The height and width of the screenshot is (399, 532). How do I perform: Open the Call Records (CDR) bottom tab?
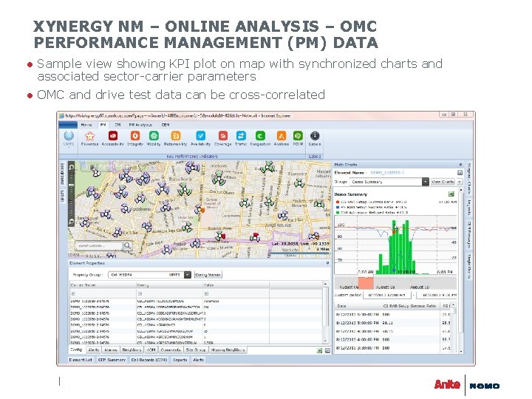pyautogui.click(x=149, y=360)
